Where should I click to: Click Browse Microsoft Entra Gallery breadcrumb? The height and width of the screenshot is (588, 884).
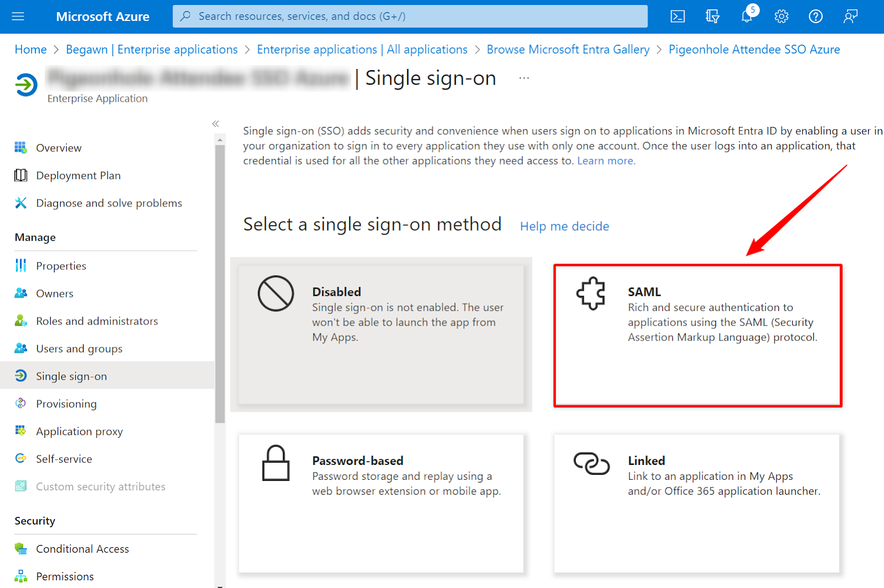(x=568, y=49)
